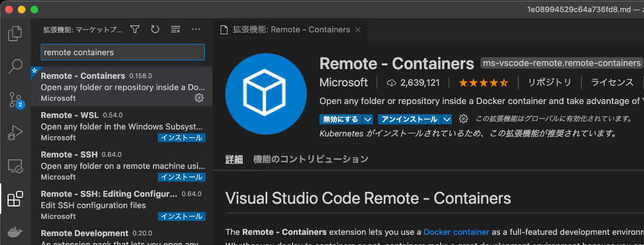Expand dropdown arrow next to 無効にする
The width and height of the screenshot is (644, 245).
[x=368, y=119]
